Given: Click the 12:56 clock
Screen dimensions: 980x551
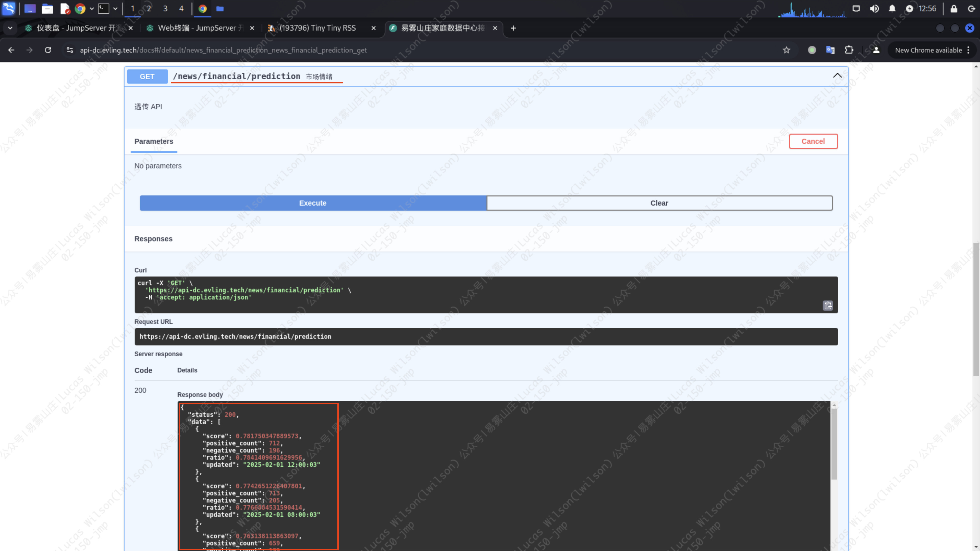Looking at the screenshot, I should (927, 8).
